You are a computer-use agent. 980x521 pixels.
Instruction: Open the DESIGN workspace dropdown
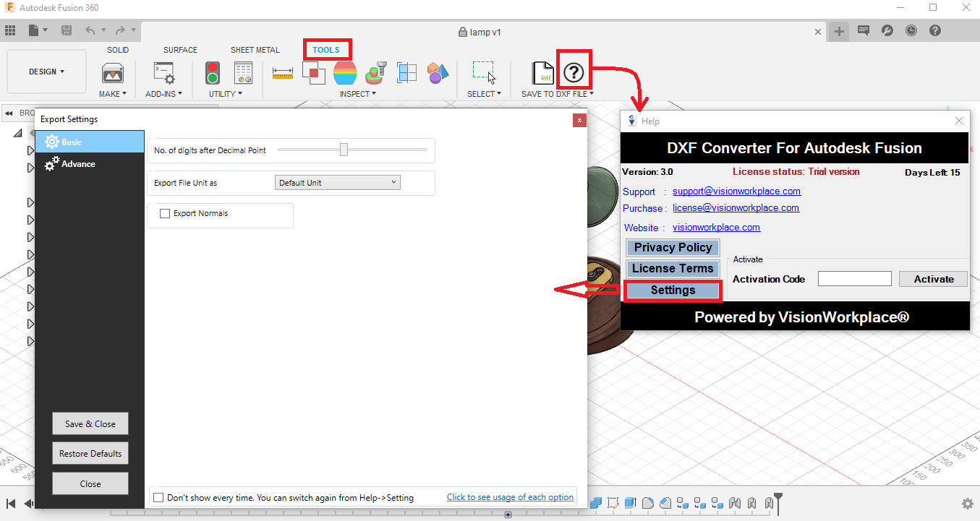tap(46, 72)
